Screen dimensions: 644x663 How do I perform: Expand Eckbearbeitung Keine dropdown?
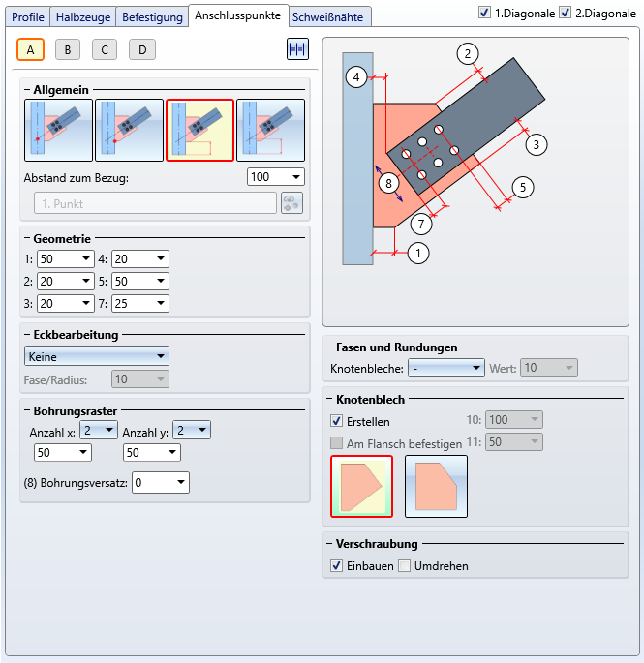(x=97, y=356)
